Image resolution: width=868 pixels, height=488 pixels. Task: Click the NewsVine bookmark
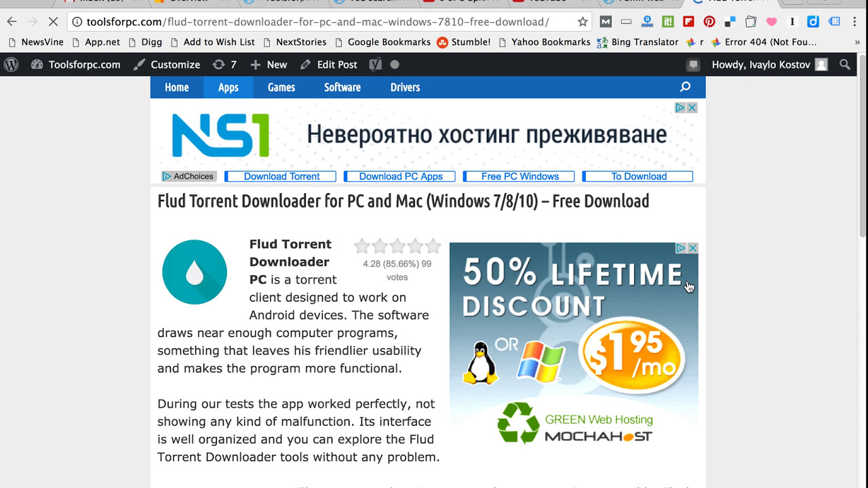pos(36,42)
